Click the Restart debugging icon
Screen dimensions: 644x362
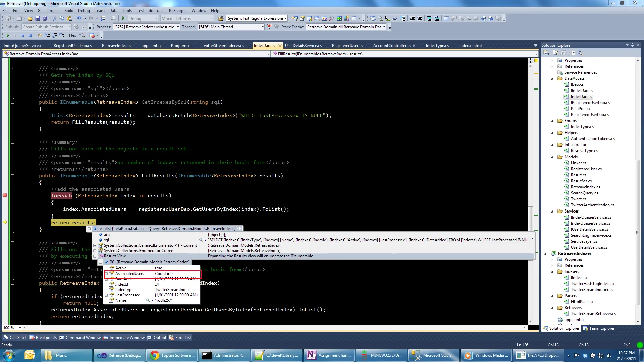30,35
